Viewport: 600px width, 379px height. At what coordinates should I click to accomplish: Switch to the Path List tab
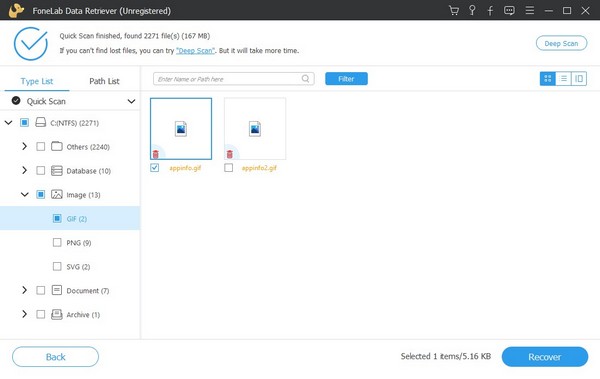tap(104, 81)
